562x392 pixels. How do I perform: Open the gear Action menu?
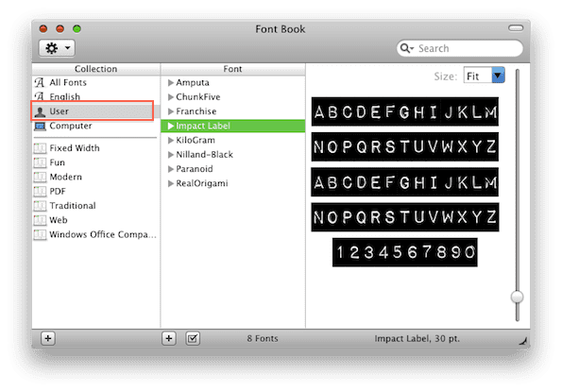click(57, 48)
